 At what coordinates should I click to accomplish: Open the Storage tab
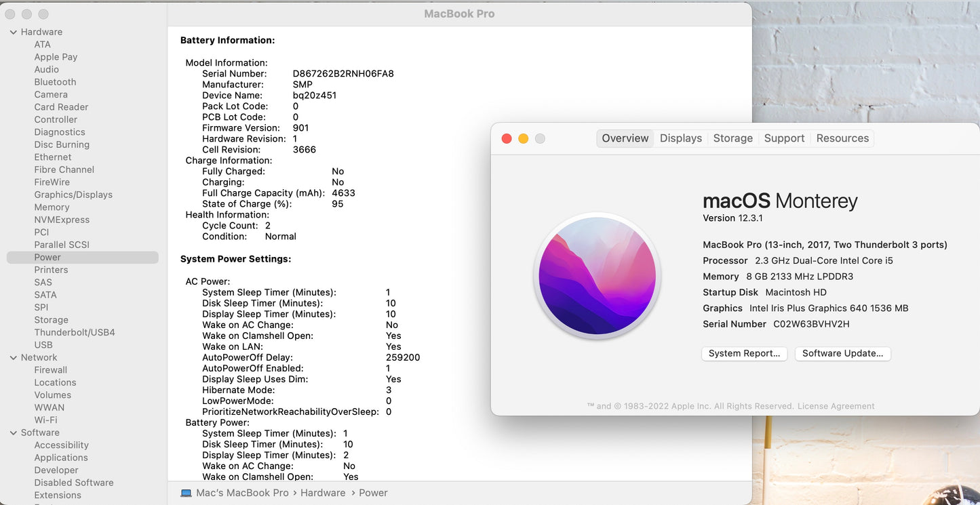tap(732, 138)
